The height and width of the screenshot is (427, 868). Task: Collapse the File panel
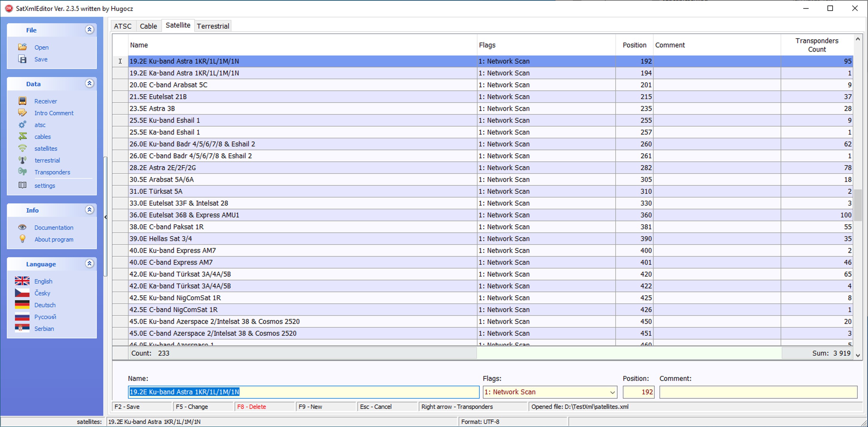coord(89,30)
